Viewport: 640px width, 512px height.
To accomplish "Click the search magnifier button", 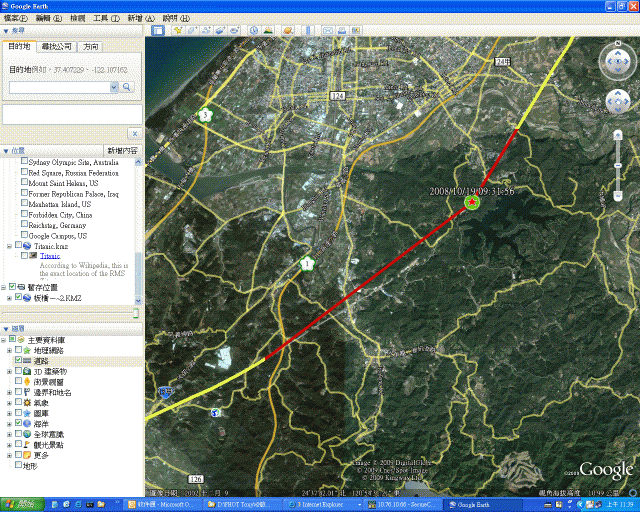I will pos(127,87).
